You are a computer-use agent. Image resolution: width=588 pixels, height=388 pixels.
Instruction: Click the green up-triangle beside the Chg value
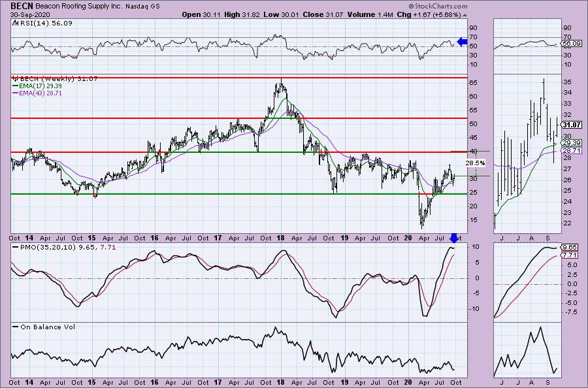pyautogui.click(x=465, y=15)
